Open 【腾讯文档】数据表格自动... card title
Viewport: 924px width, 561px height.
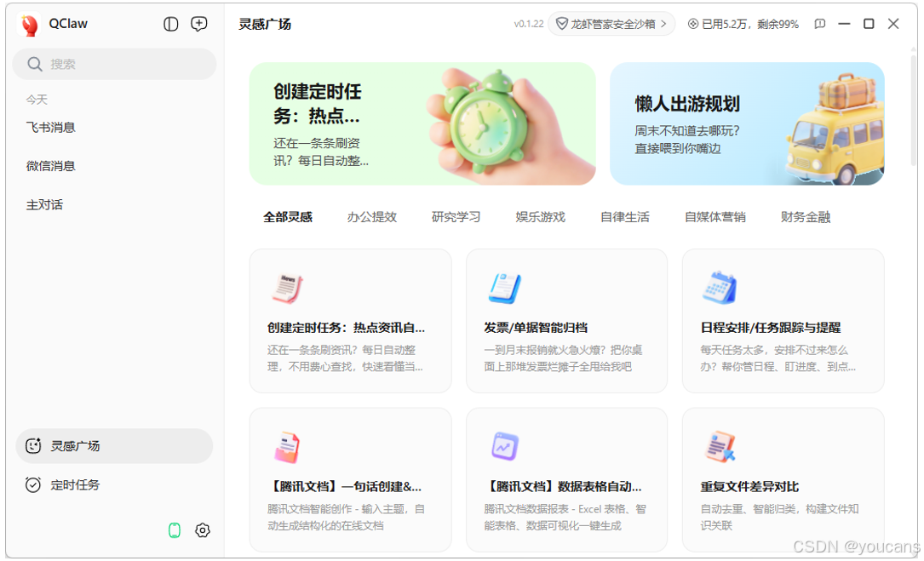[x=564, y=487]
